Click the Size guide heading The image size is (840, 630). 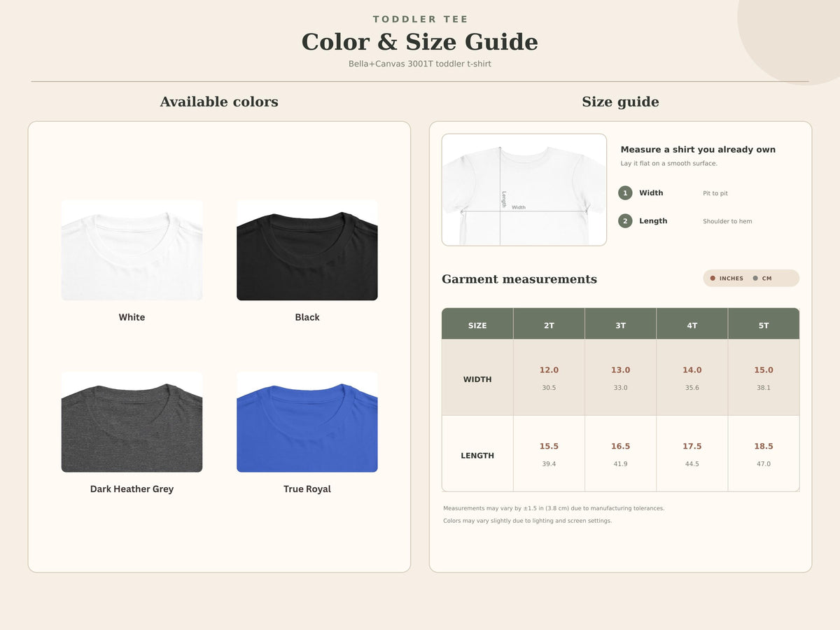click(621, 102)
